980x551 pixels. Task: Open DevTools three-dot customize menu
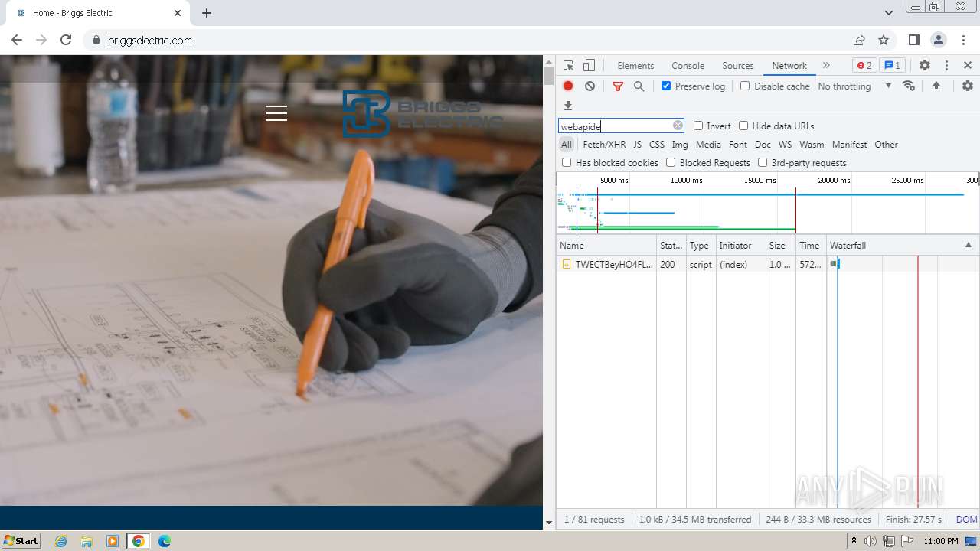click(946, 66)
